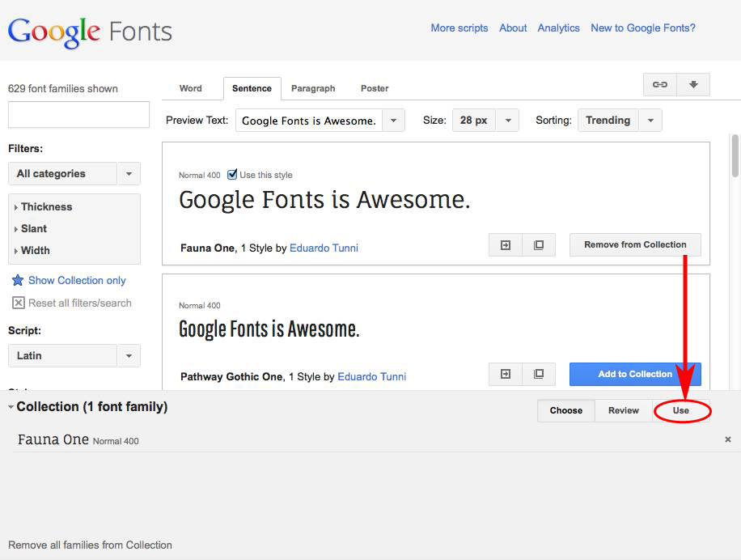Switch to the Paragraph tab
Image resolution: width=741 pixels, height=560 pixels.
[313, 88]
